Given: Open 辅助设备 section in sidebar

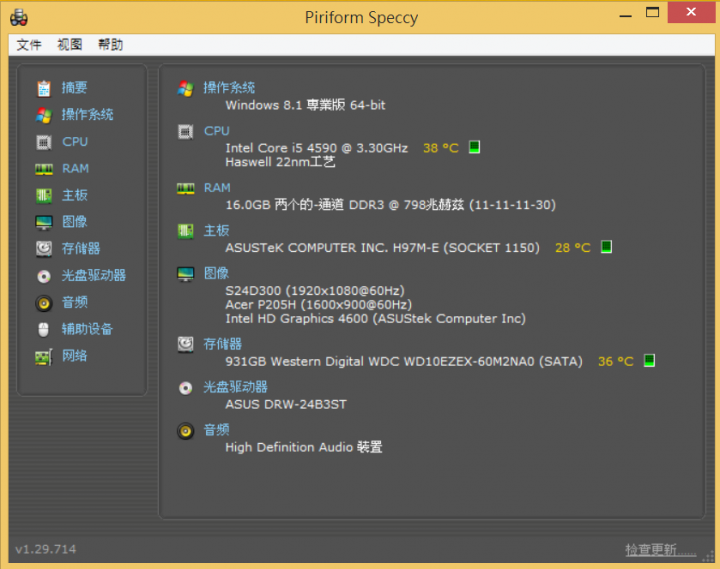Looking at the screenshot, I should click(87, 329).
